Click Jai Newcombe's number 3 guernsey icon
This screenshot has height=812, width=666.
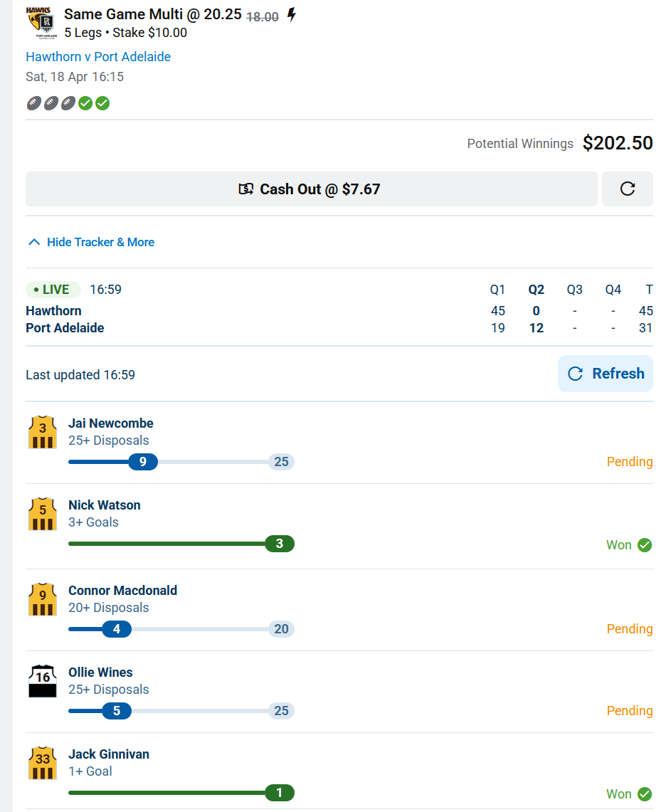tap(43, 432)
